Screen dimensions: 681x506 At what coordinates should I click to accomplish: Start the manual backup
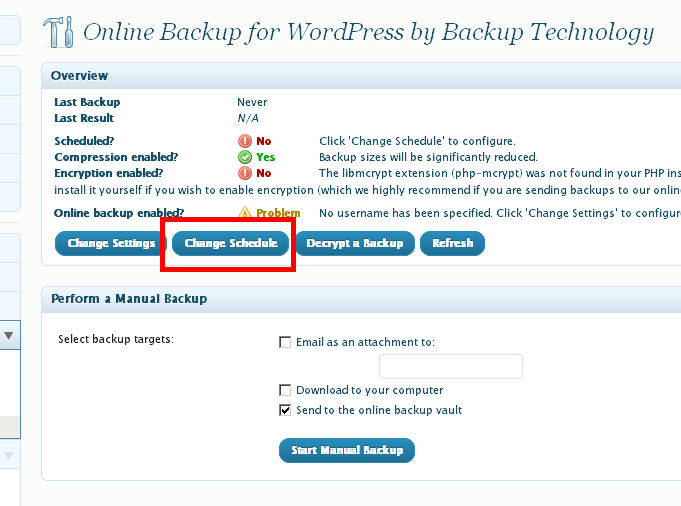(346, 450)
